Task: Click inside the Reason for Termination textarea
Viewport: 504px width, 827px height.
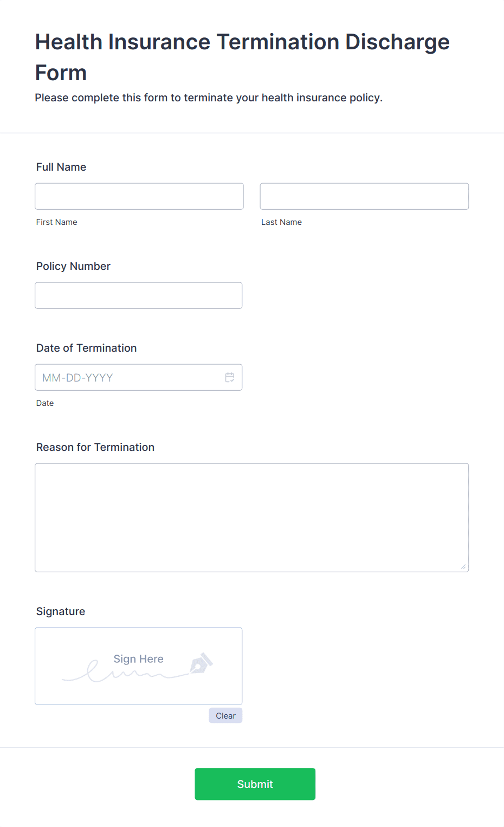Action: [252, 518]
